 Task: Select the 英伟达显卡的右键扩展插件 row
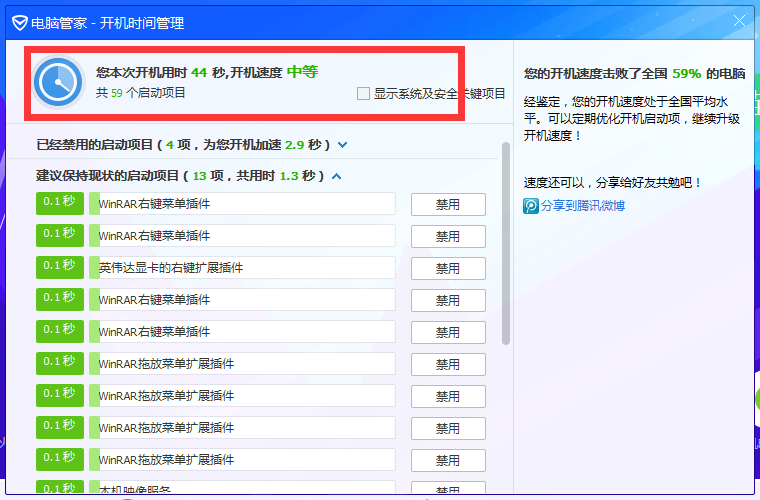[x=242, y=268]
